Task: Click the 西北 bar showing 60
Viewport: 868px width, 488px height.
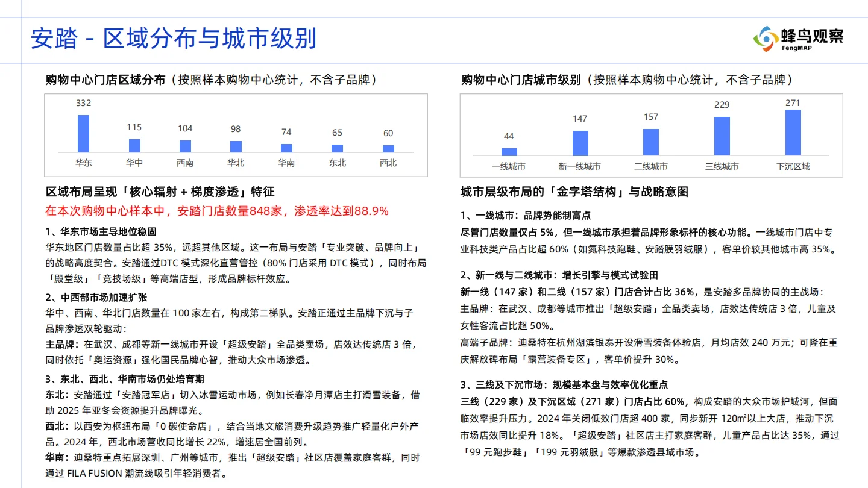Action: pyautogui.click(x=388, y=148)
